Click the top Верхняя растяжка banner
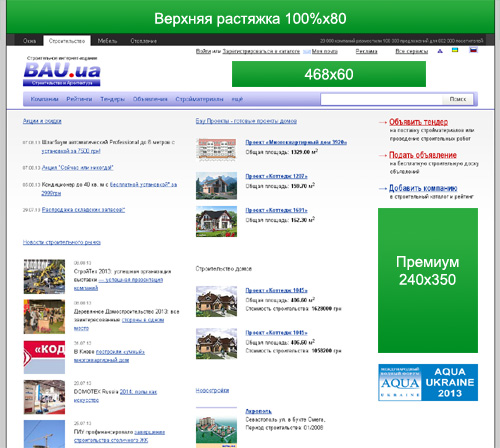Screen dimensions: 500x448 (x=250, y=18)
